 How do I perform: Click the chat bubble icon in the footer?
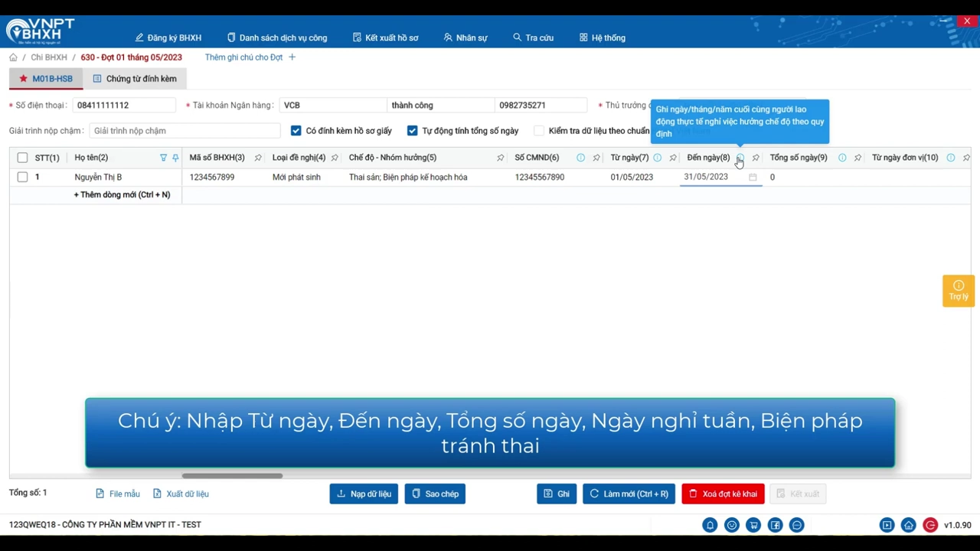pos(797,525)
